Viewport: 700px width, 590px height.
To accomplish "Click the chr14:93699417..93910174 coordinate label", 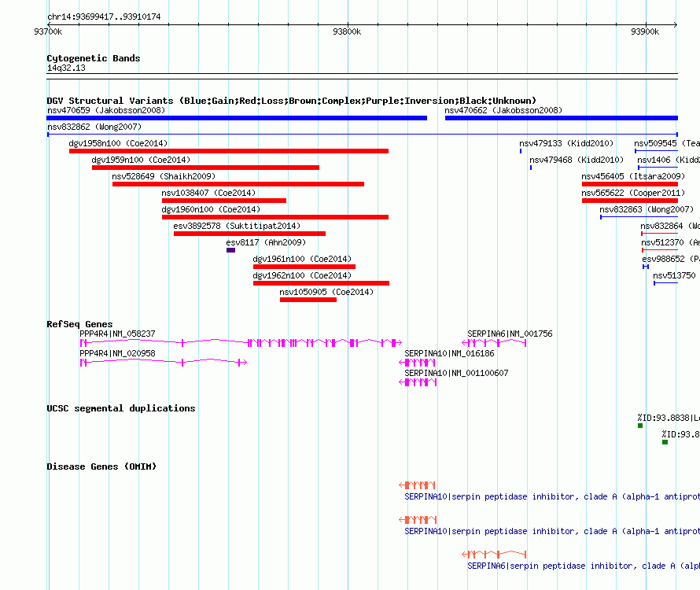I will (104, 17).
